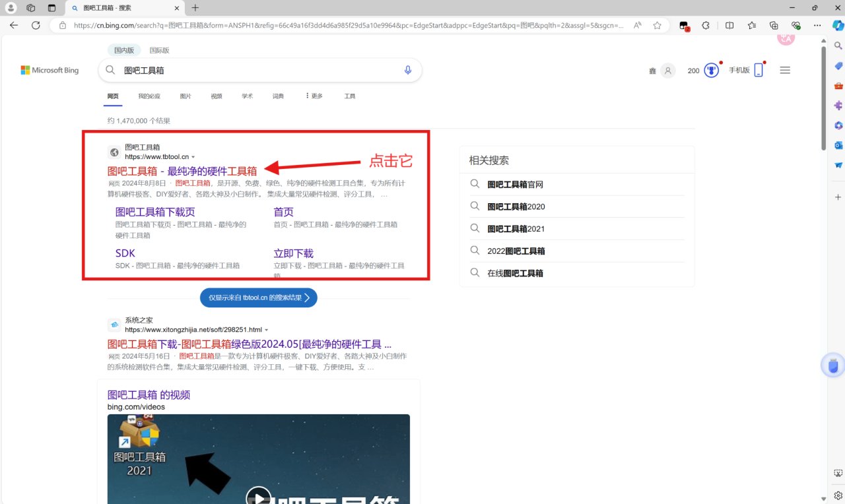Open the Rewards trophy icon
Screen dimensions: 845x504
point(711,70)
